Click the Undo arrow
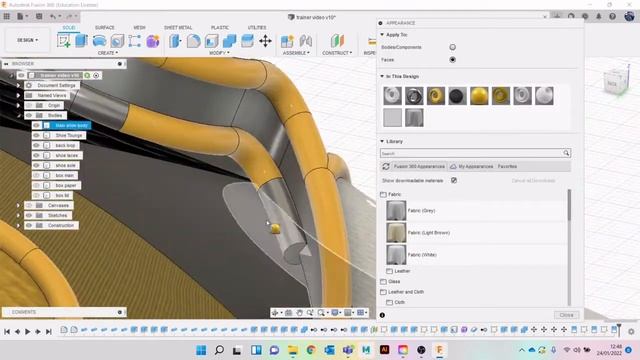This screenshot has width=640, height=360. tap(53, 16)
